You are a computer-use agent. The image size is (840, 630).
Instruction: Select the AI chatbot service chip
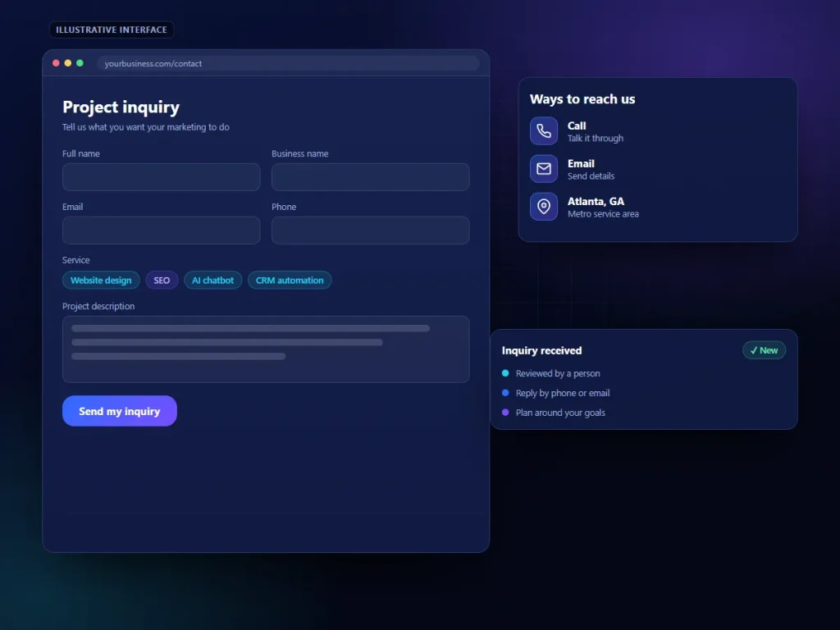[x=212, y=281]
